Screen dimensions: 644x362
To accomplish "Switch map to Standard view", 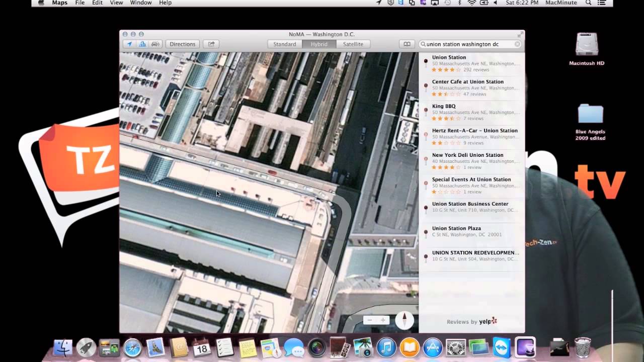I will pos(284,44).
